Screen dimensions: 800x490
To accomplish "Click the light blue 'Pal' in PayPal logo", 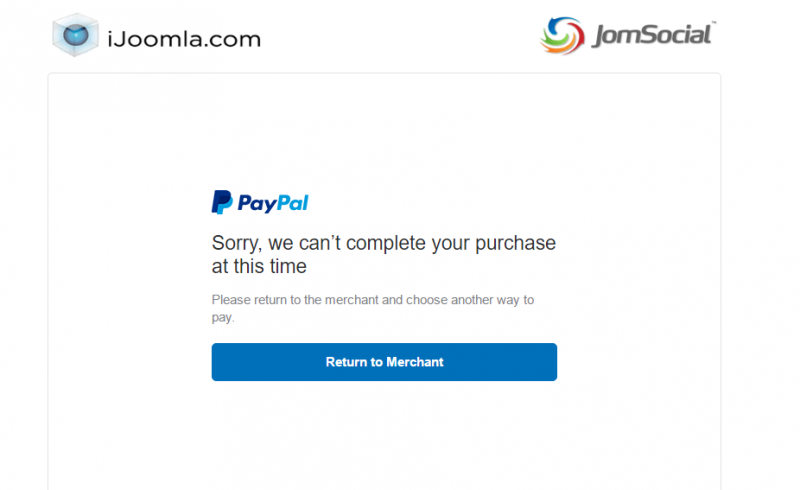I will point(293,203).
